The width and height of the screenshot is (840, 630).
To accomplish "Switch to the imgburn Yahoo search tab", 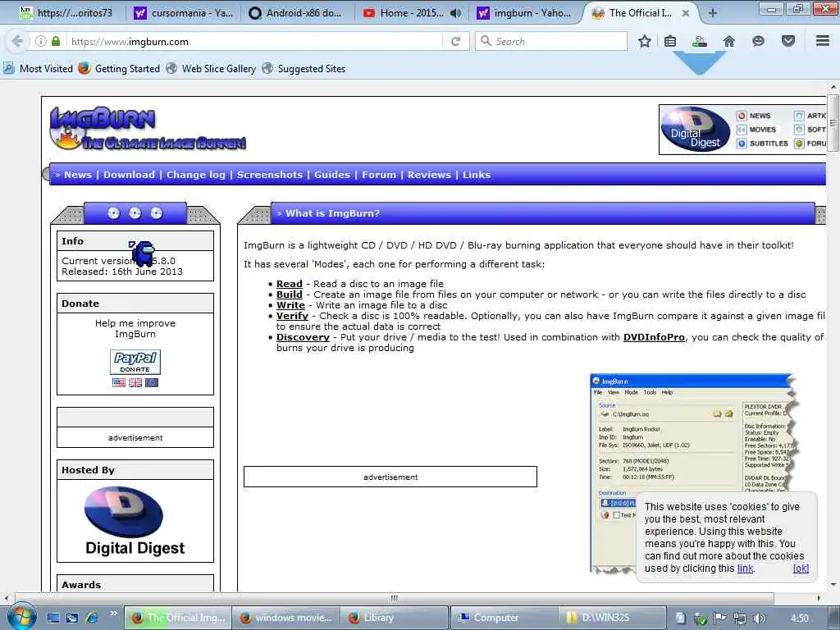I will point(525,13).
